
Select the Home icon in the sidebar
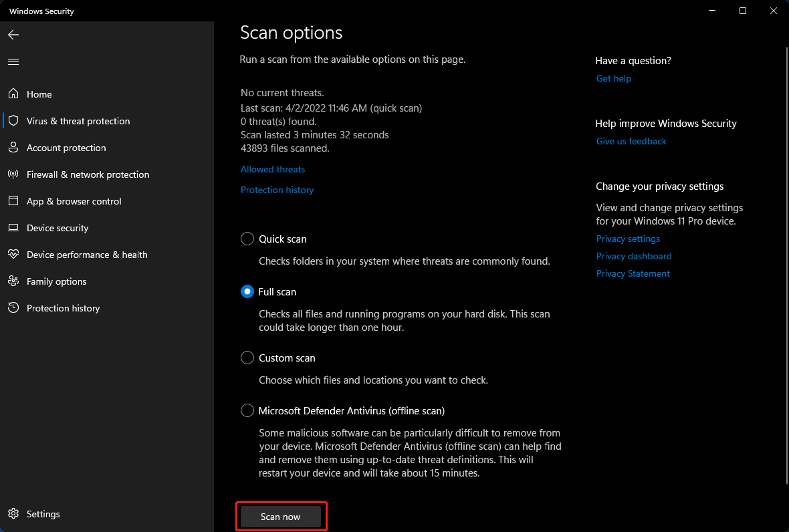coord(14,94)
